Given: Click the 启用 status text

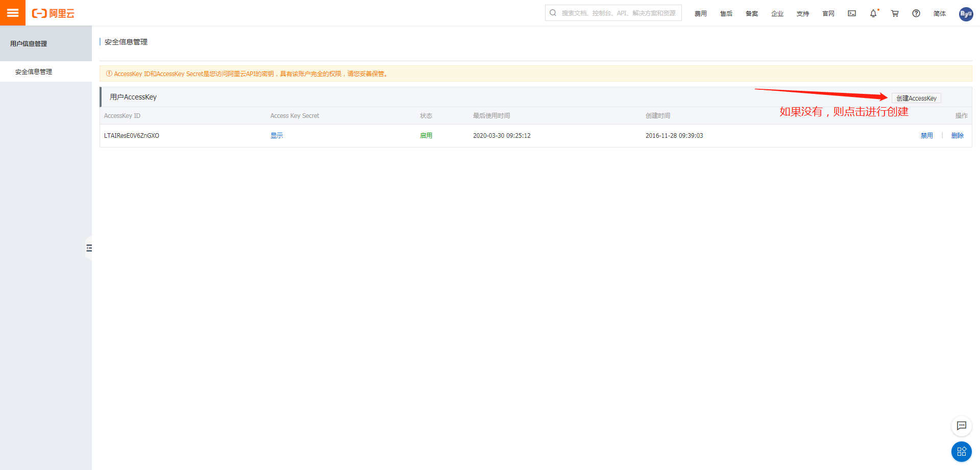Looking at the screenshot, I should (x=426, y=136).
